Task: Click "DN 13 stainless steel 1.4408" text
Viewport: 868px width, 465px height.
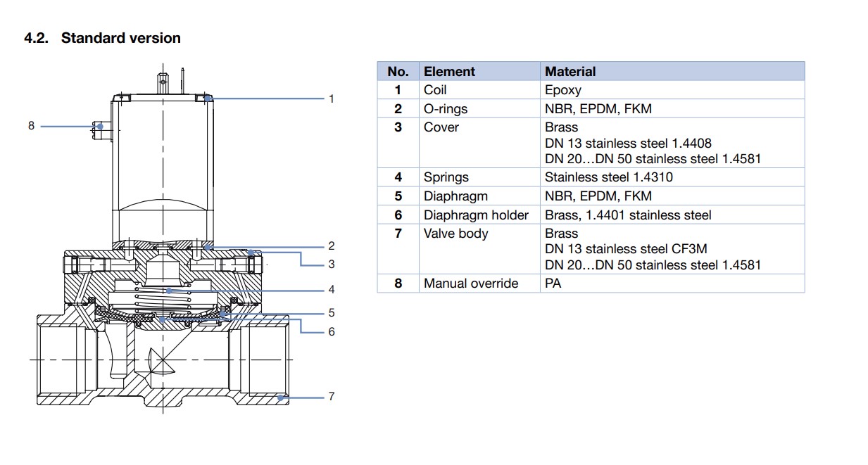Action: point(629,144)
